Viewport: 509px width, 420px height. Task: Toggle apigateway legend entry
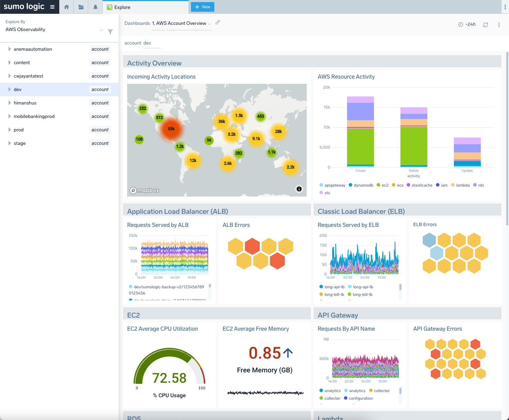332,185
